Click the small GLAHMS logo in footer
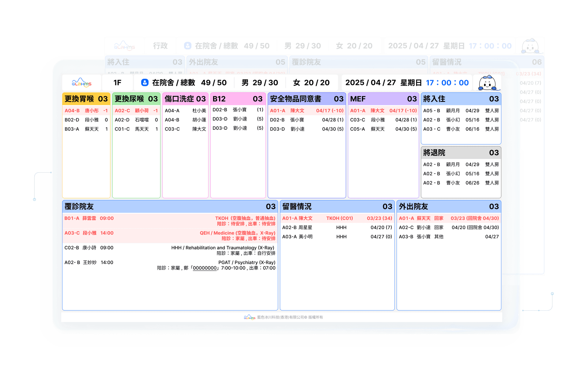 pos(250,317)
